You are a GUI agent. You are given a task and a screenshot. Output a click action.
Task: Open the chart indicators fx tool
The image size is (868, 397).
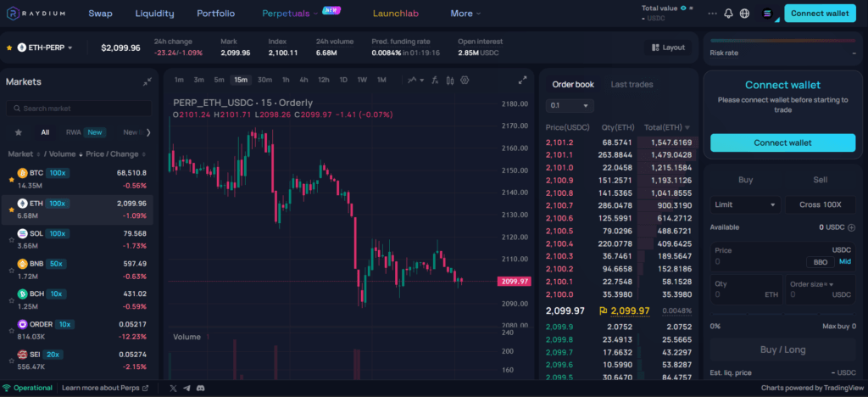pyautogui.click(x=435, y=80)
